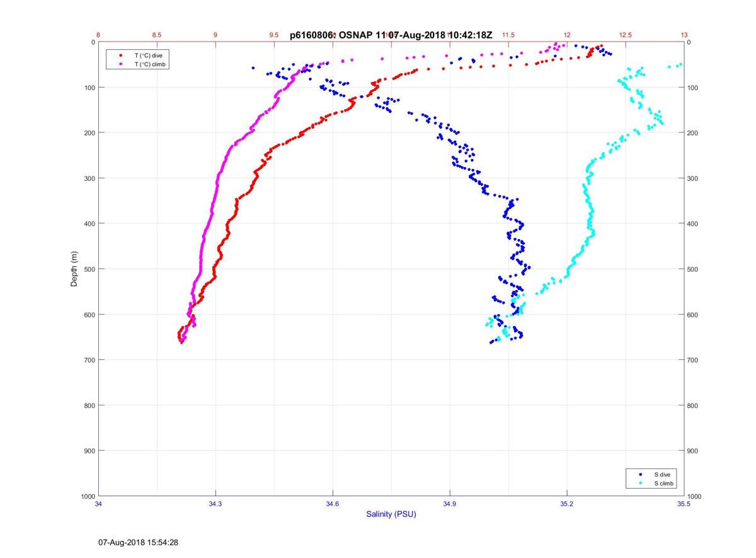Click the '600' depth tick on left axis
Image resolution: width=756 pixels, height=558 pixels.
pyautogui.click(x=89, y=315)
